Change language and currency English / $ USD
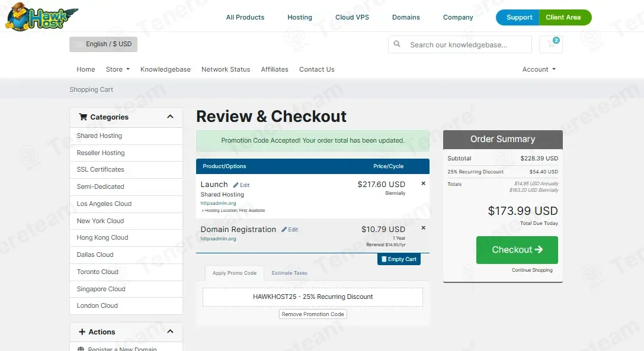This screenshot has width=644, height=351. pyautogui.click(x=104, y=44)
